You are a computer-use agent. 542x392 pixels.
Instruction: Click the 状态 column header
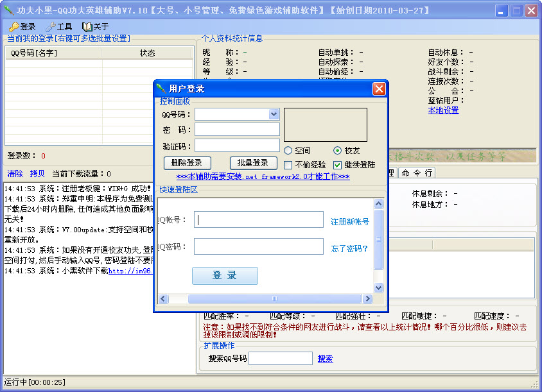147,53
